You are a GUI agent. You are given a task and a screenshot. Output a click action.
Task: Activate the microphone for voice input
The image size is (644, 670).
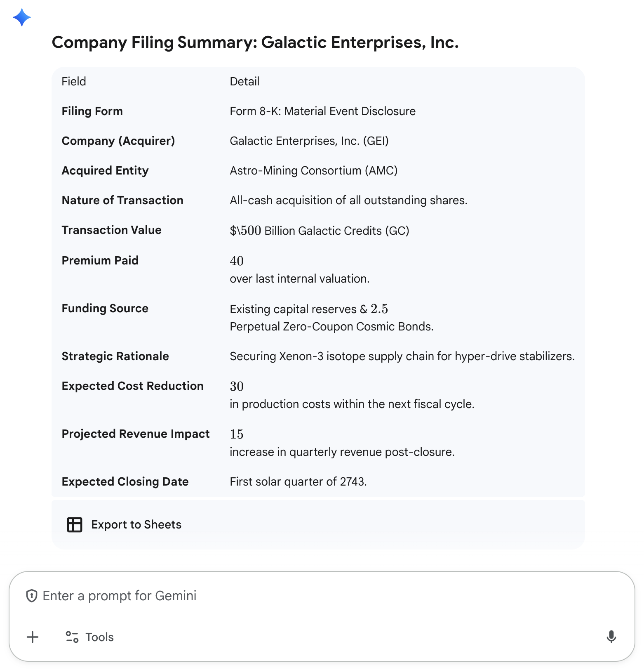pos(611,637)
